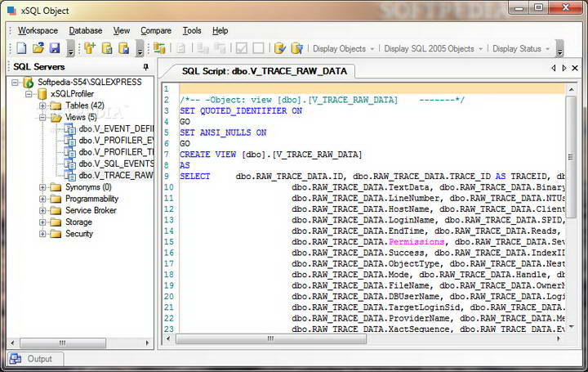Pin the SQL Servers panel
Viewport: 588px width, 372px height.
146,67
